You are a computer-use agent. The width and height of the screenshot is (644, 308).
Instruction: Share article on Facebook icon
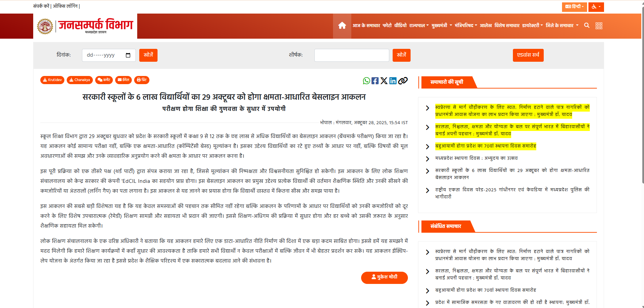pyautogui.click(x=375, y=81)
